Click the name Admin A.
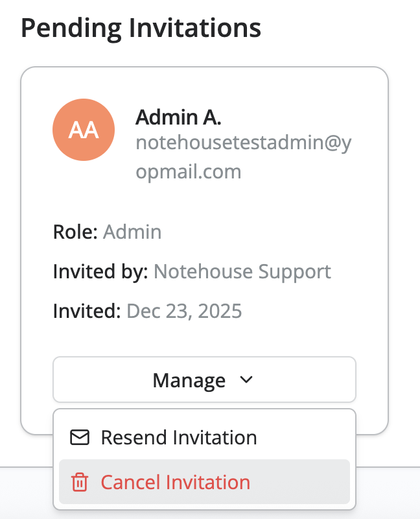 point(180,117)
